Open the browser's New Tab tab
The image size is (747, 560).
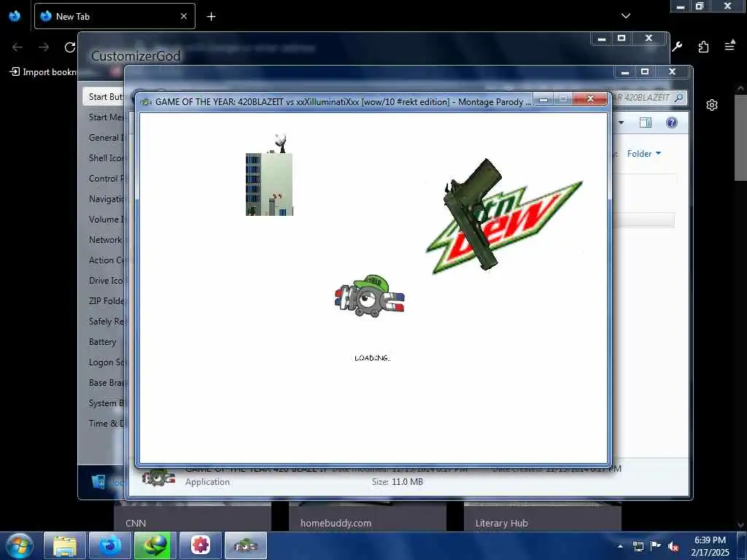[115, 16]
